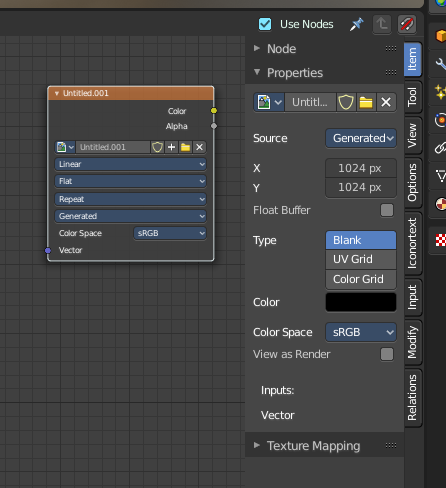Open image folder icon in sidebar
Image resolution: width=446 pixels, height=488 pixels.
coord(366,102)
